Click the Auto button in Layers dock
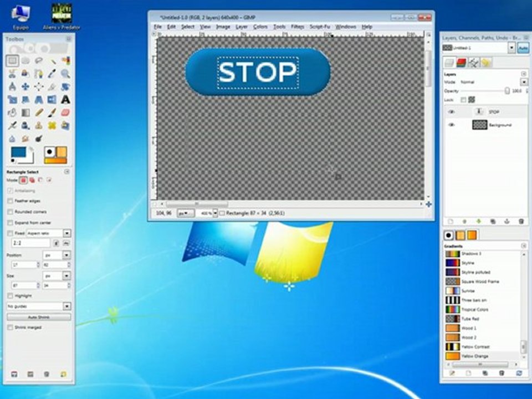Screen dimensions: 532x399 pos(523,48)
